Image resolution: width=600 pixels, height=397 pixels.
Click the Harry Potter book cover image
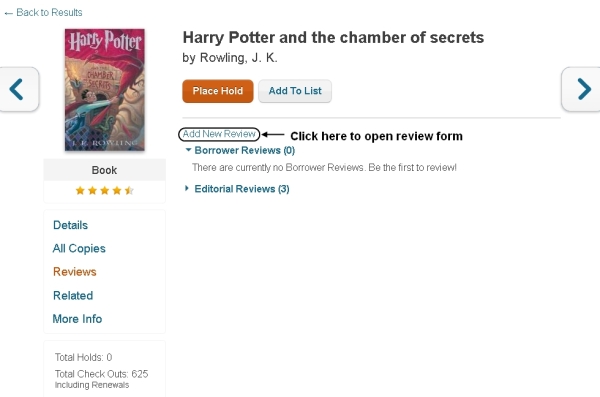pos(104,90)
